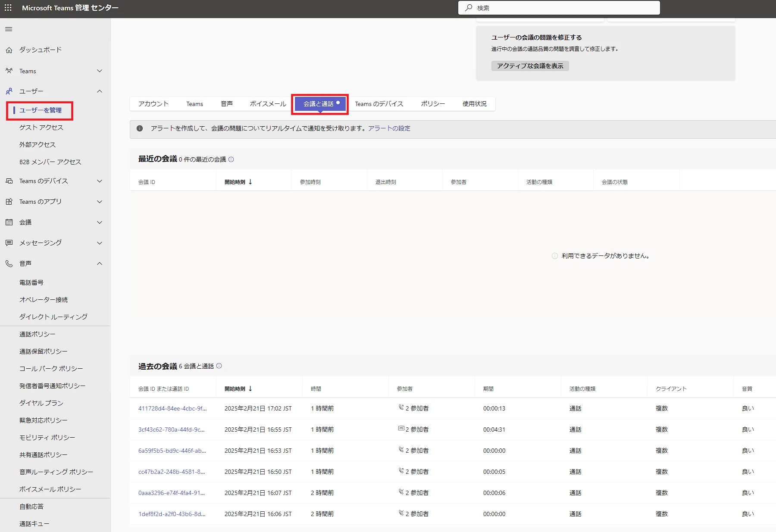The width and height of the screenshot is (776, 532).
Task: Open コール パーク ポリシー in the sidebar
Action: [x=51, y=369]
